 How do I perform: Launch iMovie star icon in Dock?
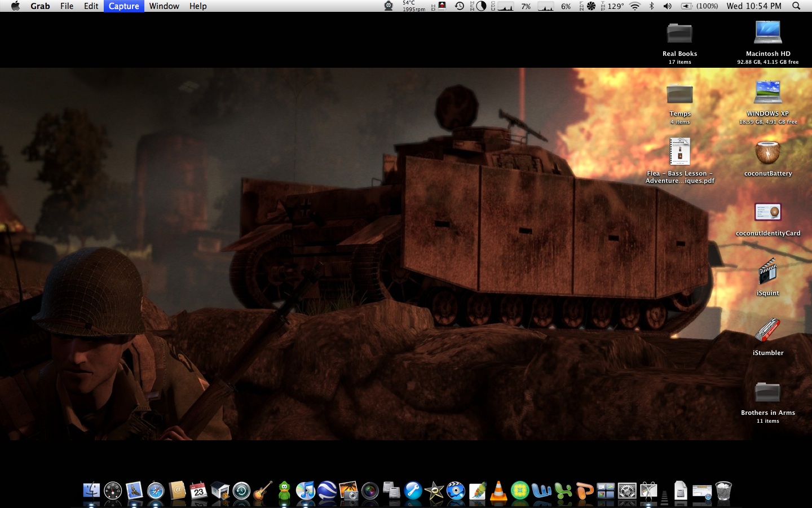pyautogui.click(x=434, y=491)
